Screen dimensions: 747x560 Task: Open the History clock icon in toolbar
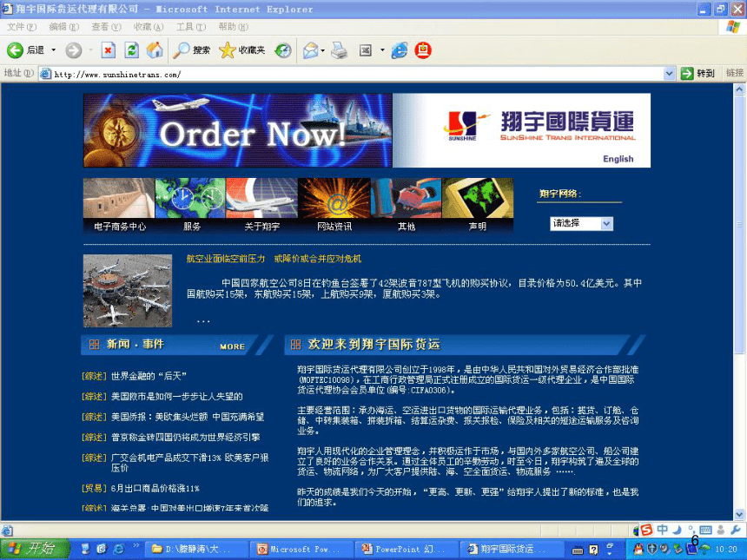[283, 50]
